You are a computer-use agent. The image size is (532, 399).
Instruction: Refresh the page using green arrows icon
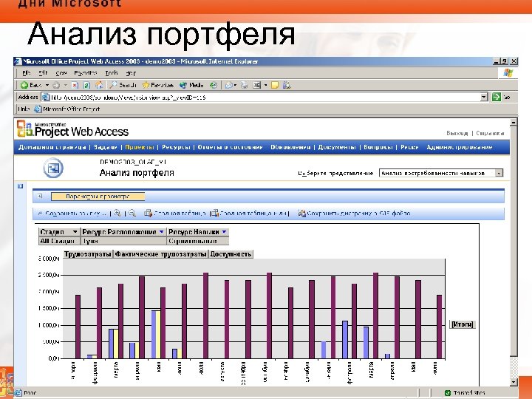86,85
